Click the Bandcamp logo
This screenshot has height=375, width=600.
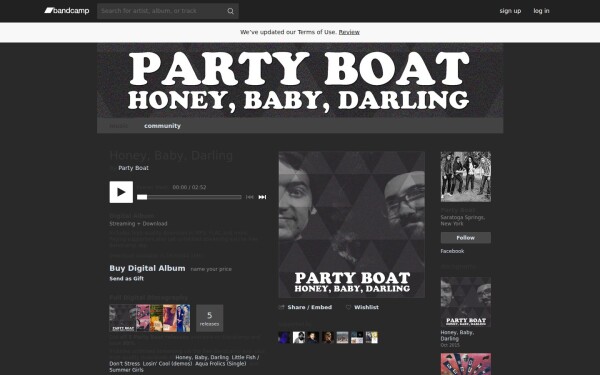(x=67, y=11)
